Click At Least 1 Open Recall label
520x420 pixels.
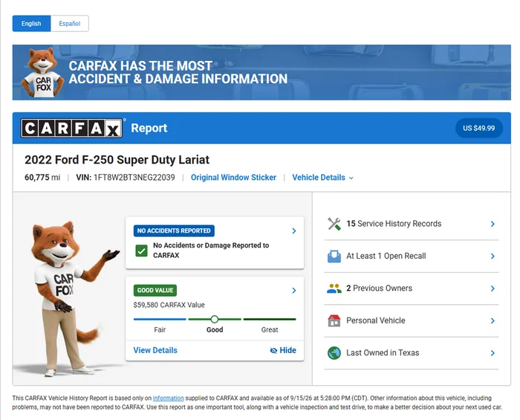point(386,256)
